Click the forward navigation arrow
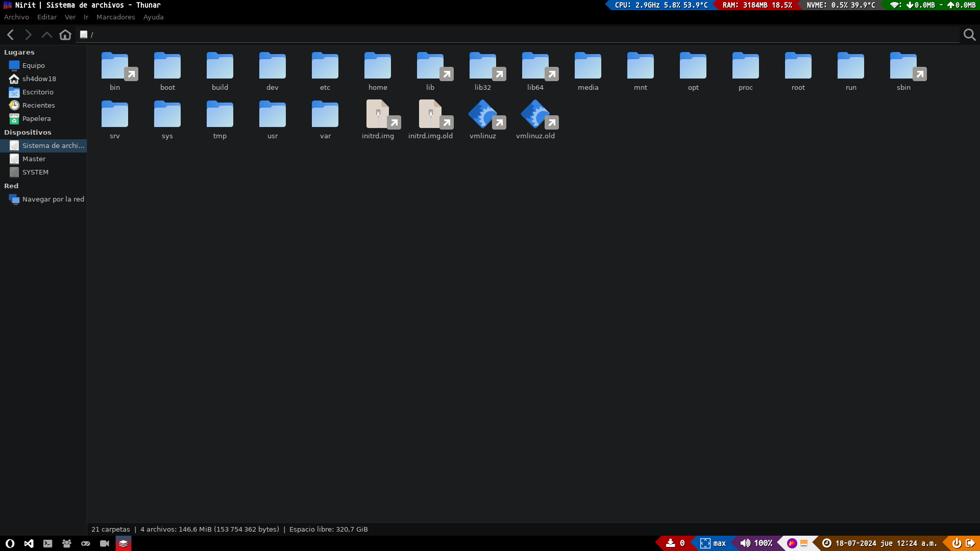This screenshot has height=551, width=980. (29, 35)
